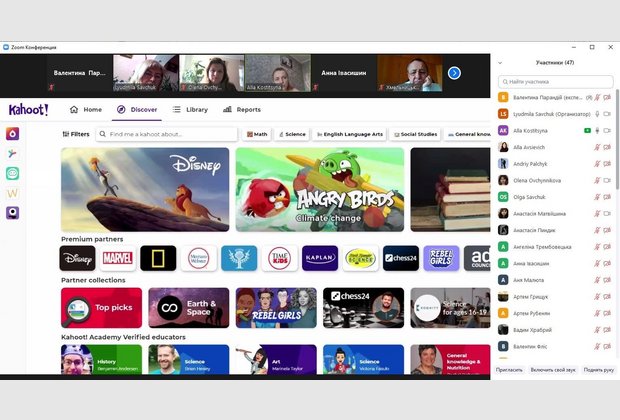Screen dimensions: 620x420
Task: Open Science for ages 16-19 collection
Action: coord(450,308)
